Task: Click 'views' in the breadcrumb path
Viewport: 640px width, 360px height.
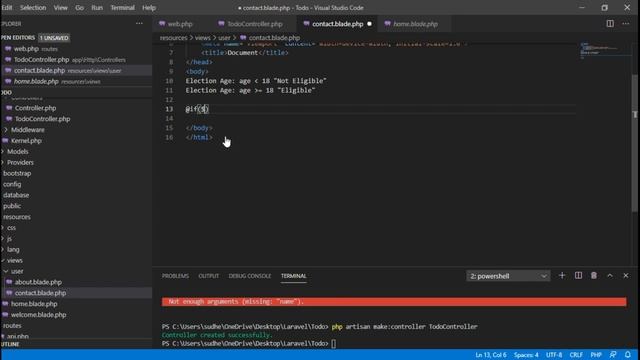Action: (202, 38)
